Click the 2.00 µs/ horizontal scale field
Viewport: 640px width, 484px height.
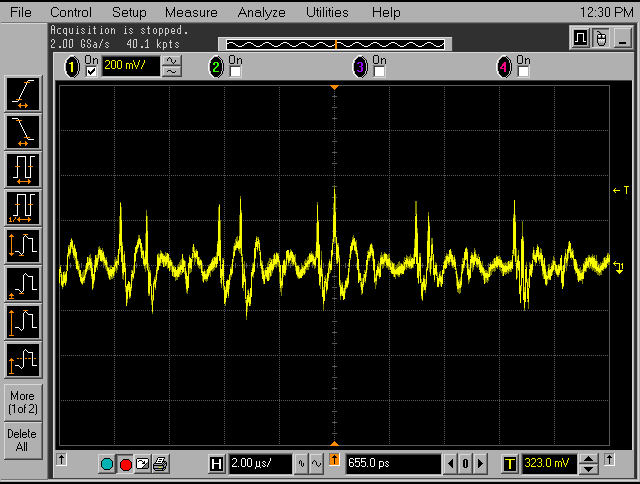[x=259, y=464]
